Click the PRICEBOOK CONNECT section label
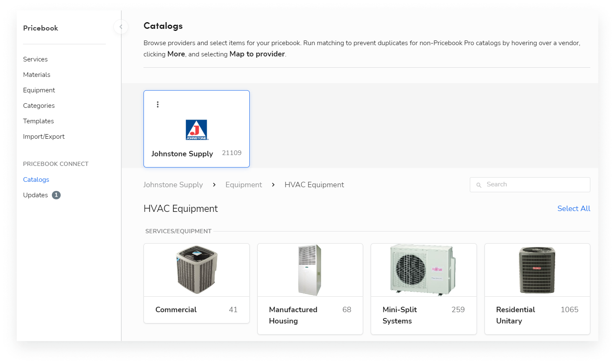 coord(56,164)
